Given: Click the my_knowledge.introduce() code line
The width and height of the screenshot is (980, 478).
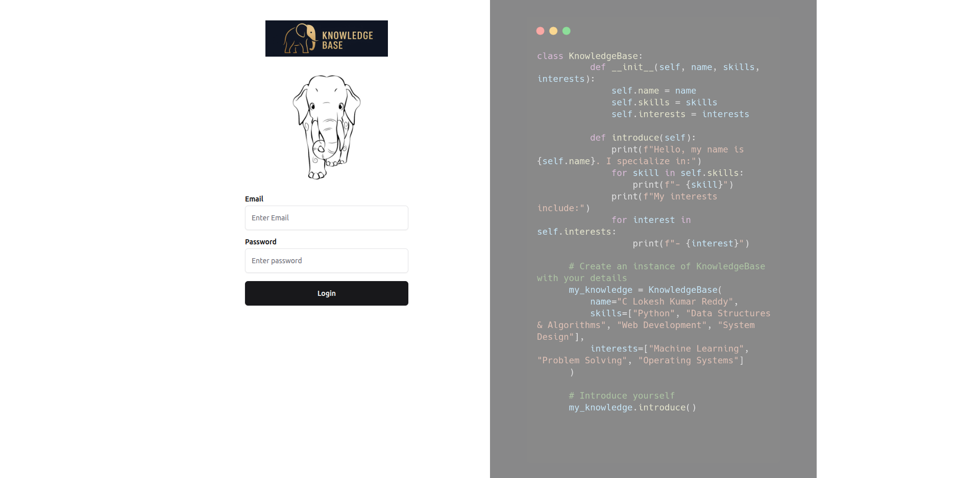Looking at the screenshot, I should [x=632, y=408].
